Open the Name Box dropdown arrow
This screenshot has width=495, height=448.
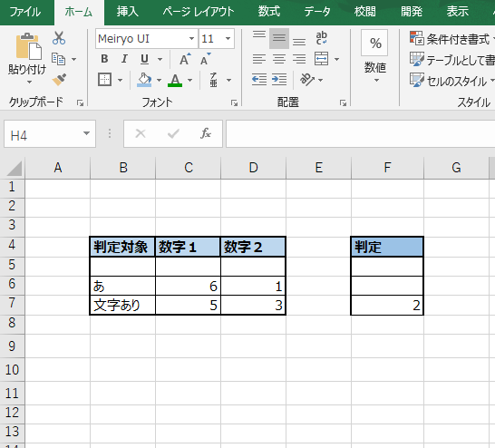point(86,133)
